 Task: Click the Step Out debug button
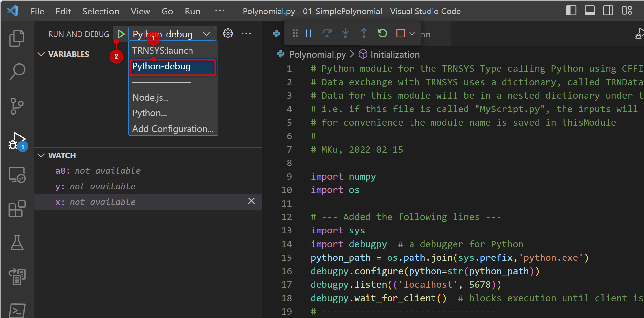364,33
